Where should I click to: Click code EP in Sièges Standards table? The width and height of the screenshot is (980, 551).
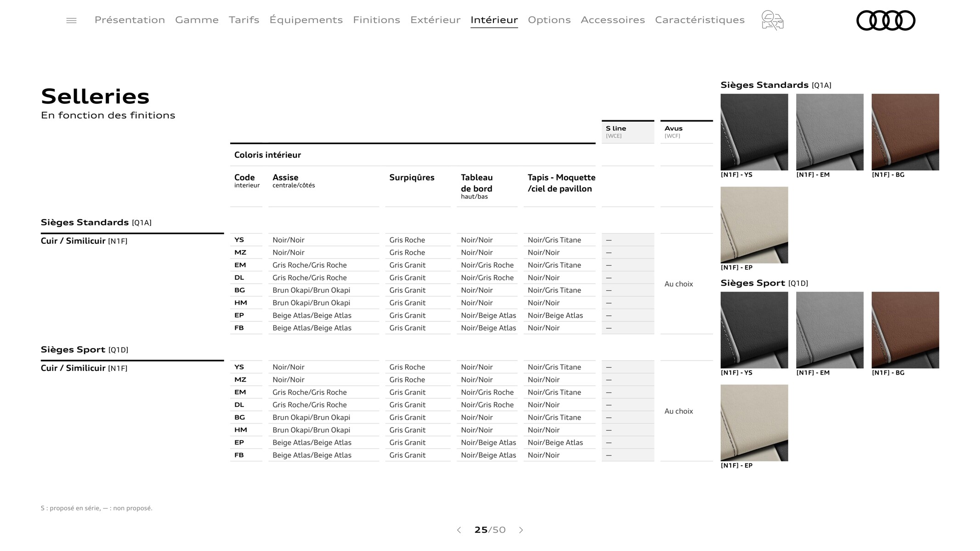(239, 315)
